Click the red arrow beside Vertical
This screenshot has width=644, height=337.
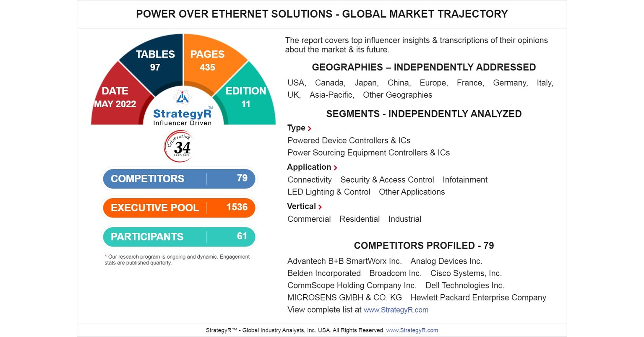click(320, 206)
